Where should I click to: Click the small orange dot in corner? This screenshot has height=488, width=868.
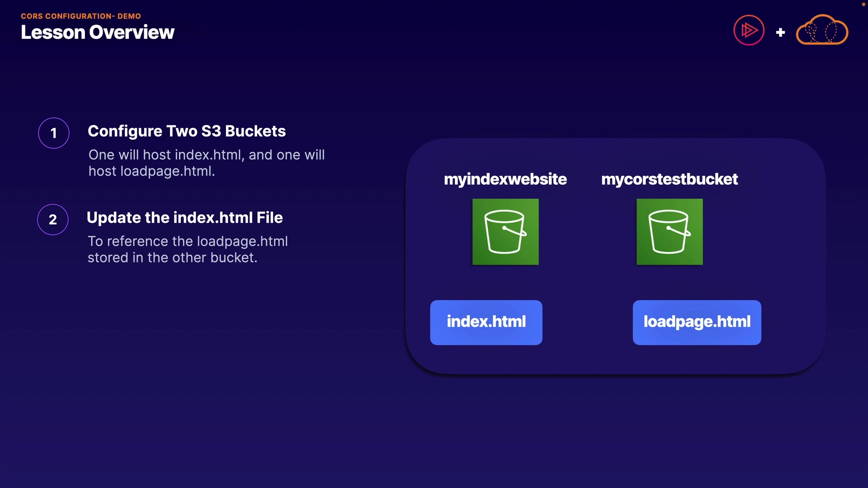point(863,4)
